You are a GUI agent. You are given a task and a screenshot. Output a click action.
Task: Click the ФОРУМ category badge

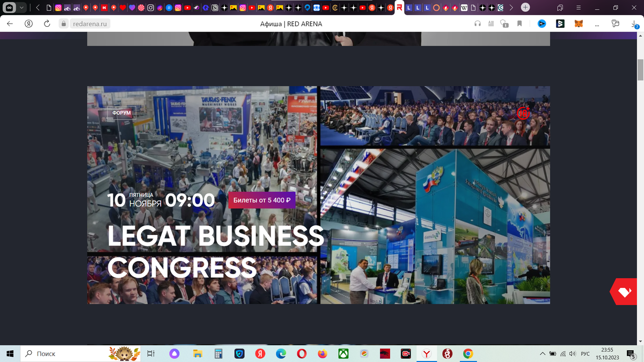(x=122, y=113)
